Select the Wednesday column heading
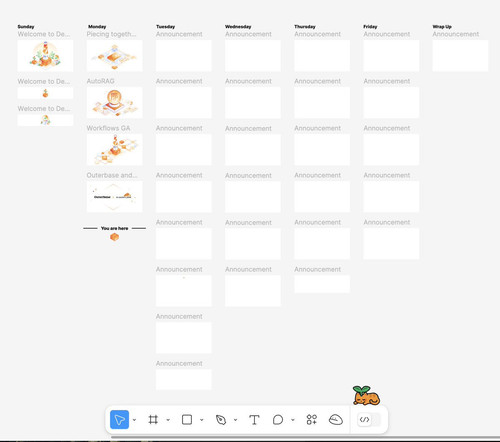The width and height of the screenshot is (500, 442). pyautogui.click(x=238, y=27)
